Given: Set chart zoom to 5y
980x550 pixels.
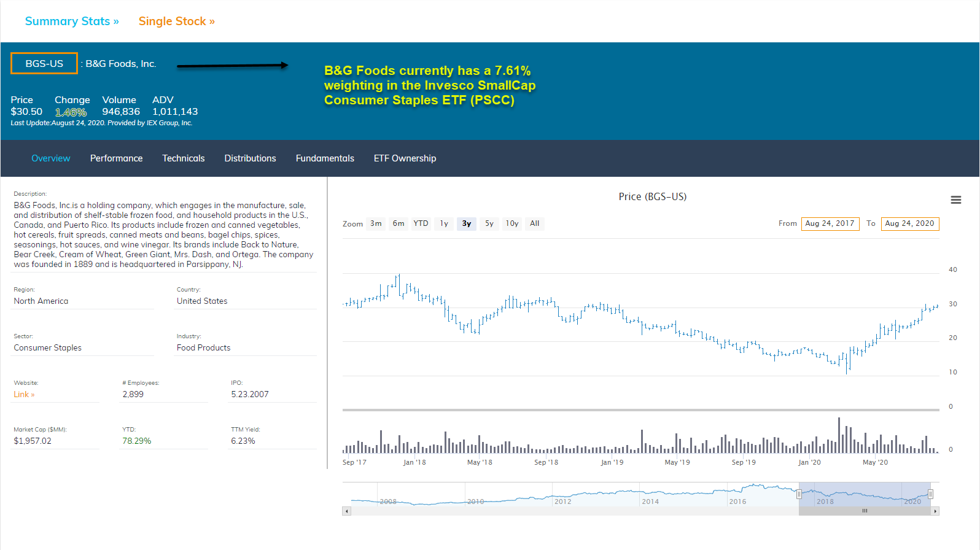Looking at the screenshot, I should tap(489, 223).
